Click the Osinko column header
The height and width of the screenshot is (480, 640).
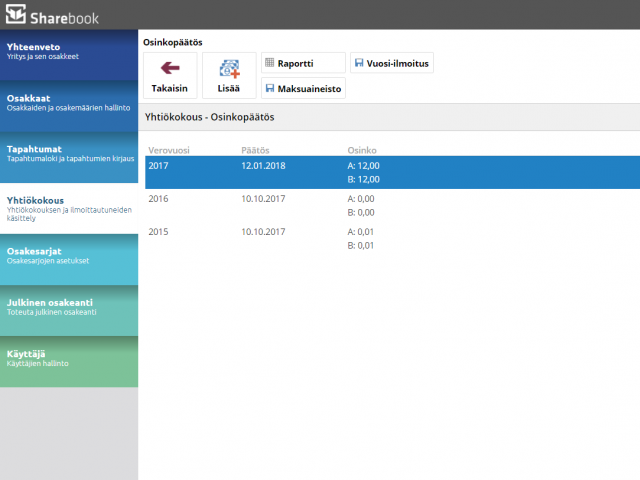pyautogui.click(x=362, y=150)
